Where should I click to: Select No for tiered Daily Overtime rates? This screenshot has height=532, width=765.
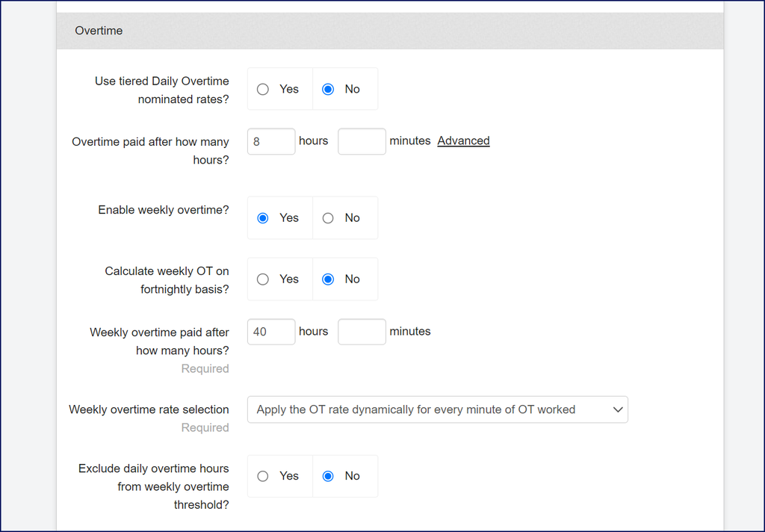[328, 89]
